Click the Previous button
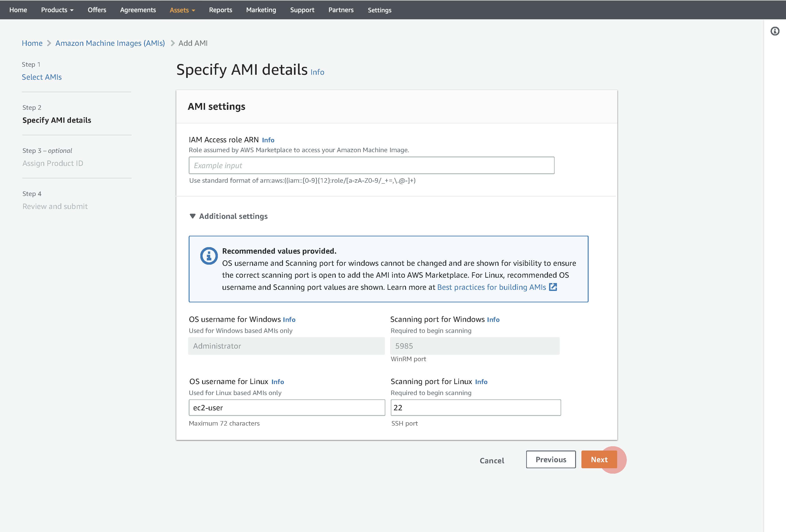786x532 pixels. (550, 459)
